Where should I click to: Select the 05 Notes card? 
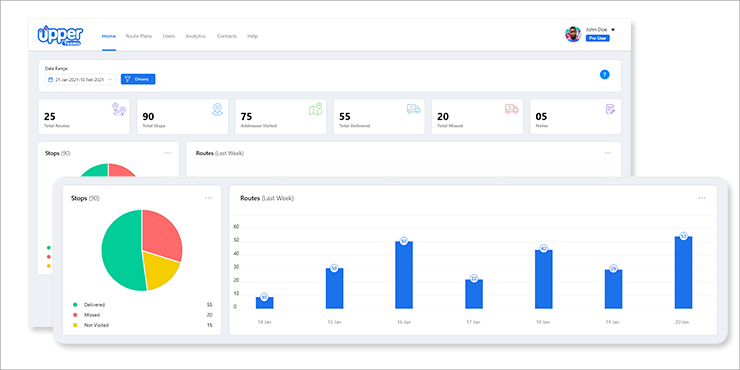[x=576, y=117]
